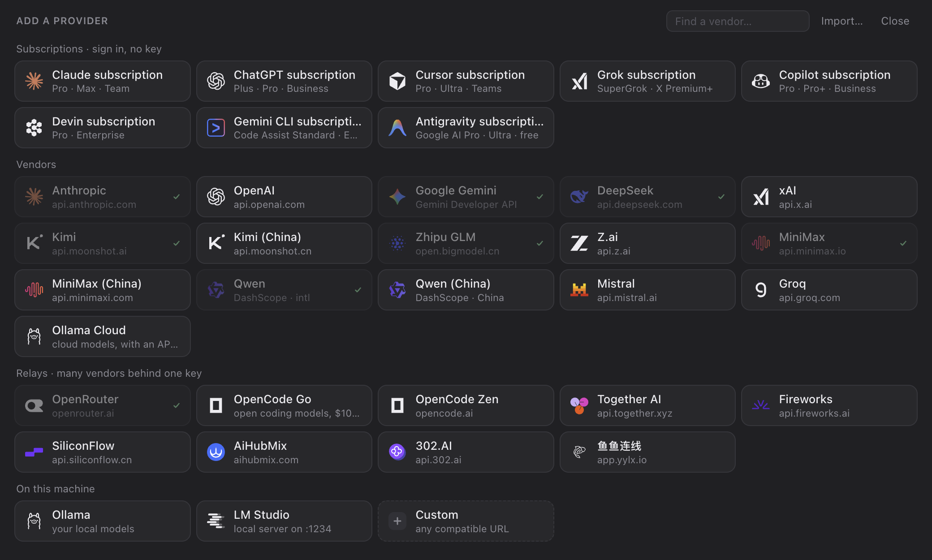Click the checkmark on the Kimi card
This screenshot has width=932, height=560.
click(x=177, y=243)
